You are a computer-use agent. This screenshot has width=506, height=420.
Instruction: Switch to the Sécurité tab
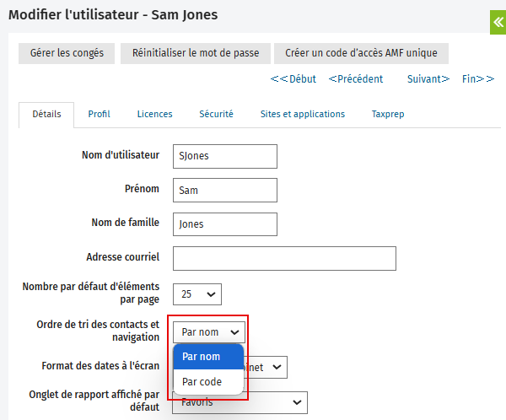click(216, 114)
